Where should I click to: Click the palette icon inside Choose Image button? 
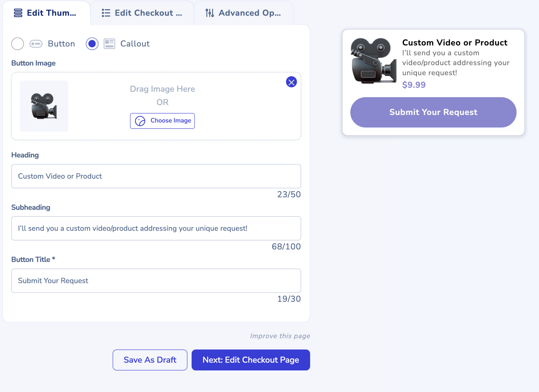pyautogui.click(x=140, y=121)
